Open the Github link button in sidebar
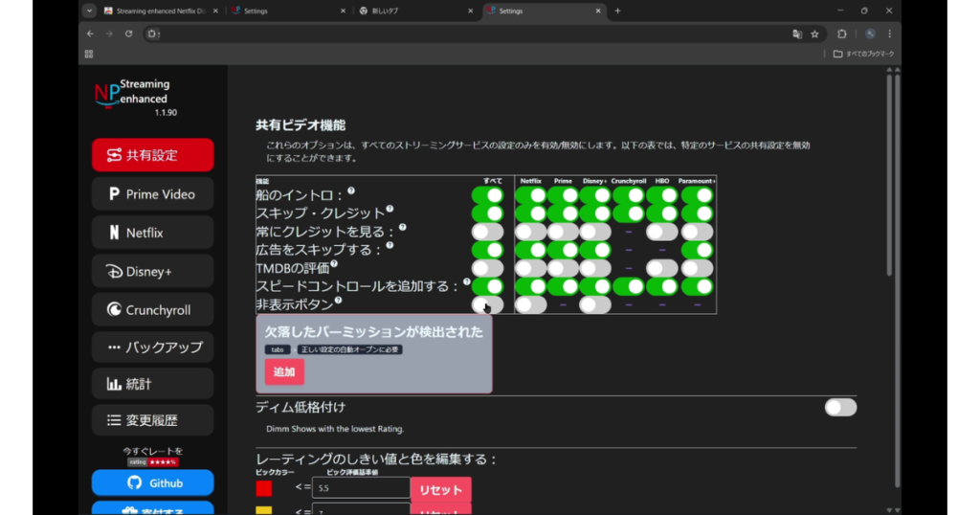The width and height of the screenshot is (980, 515). (152, 482)
